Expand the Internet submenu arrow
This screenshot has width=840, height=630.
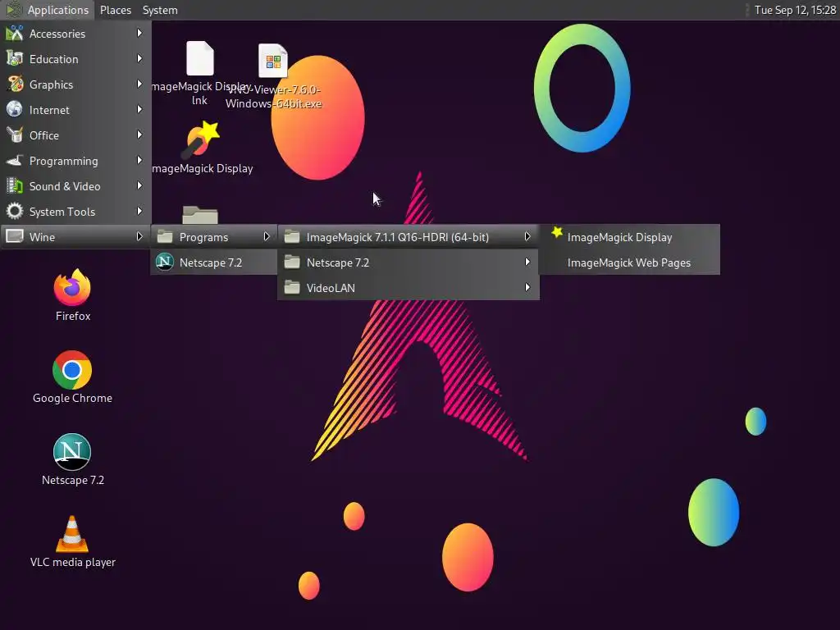click(139, 109)
